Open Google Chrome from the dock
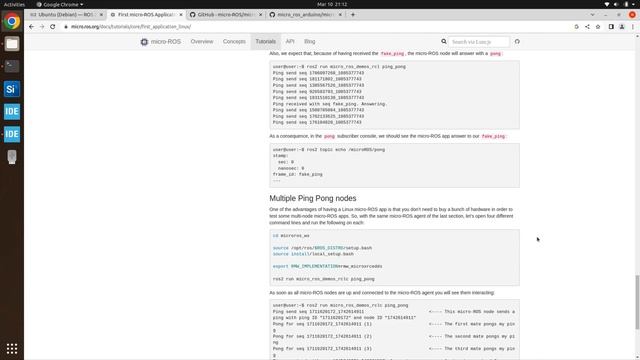The width and height of the screenshot is (640, 360). (12, 21)
